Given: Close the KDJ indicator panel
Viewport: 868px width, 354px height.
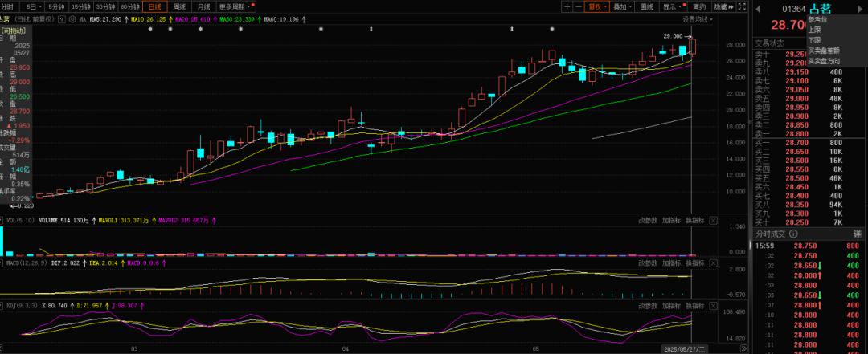Looking at the screenshot, I should click(713, 306).
